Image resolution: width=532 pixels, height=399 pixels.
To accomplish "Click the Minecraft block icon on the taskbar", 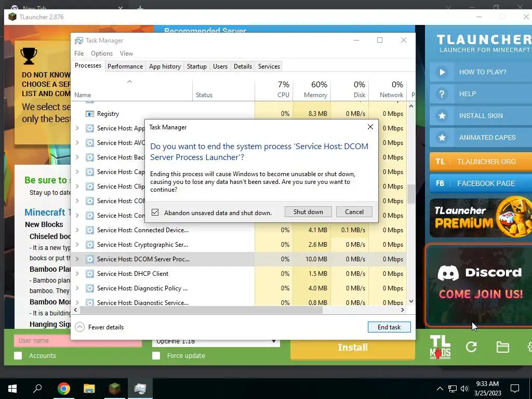I will pyautogui.click(x=115, y=389).
